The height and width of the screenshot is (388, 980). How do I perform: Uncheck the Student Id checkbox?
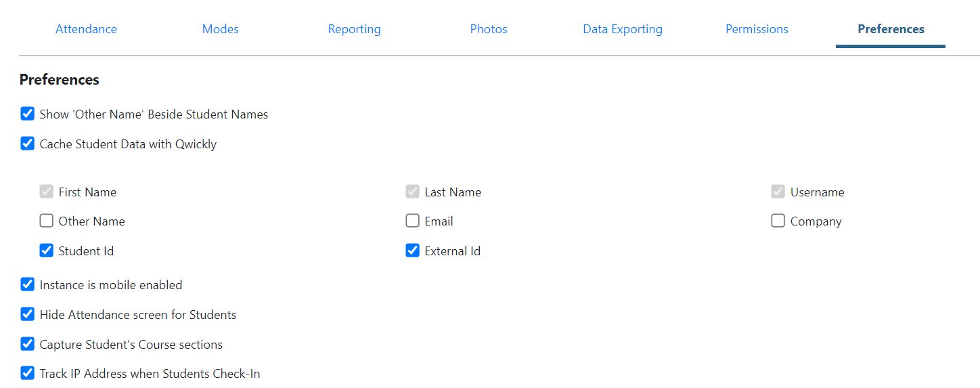pos(47,251)
